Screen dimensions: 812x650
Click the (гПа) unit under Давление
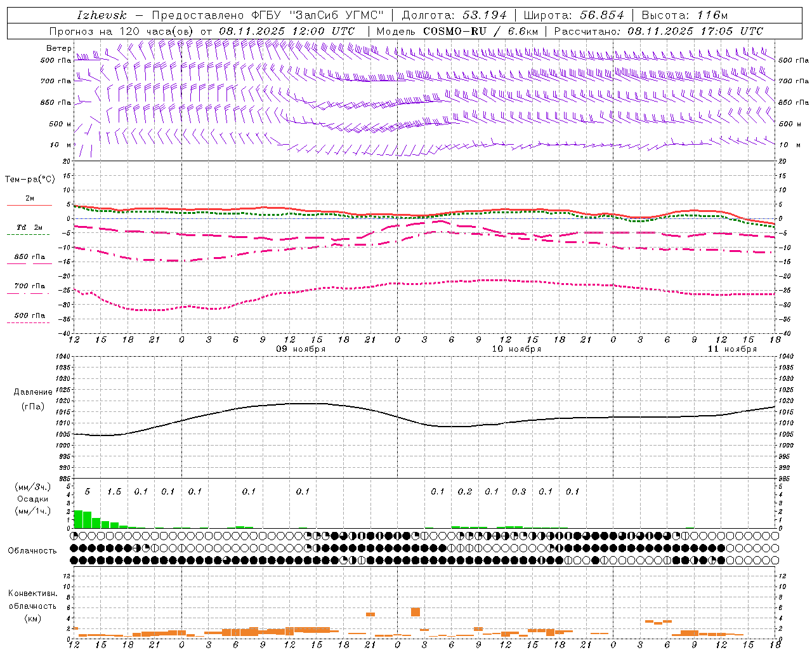33,407
